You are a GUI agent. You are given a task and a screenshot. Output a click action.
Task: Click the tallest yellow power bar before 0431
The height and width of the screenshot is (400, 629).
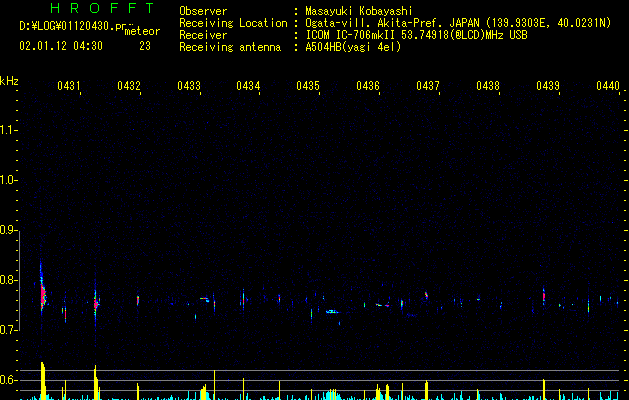tap(43, 381)
